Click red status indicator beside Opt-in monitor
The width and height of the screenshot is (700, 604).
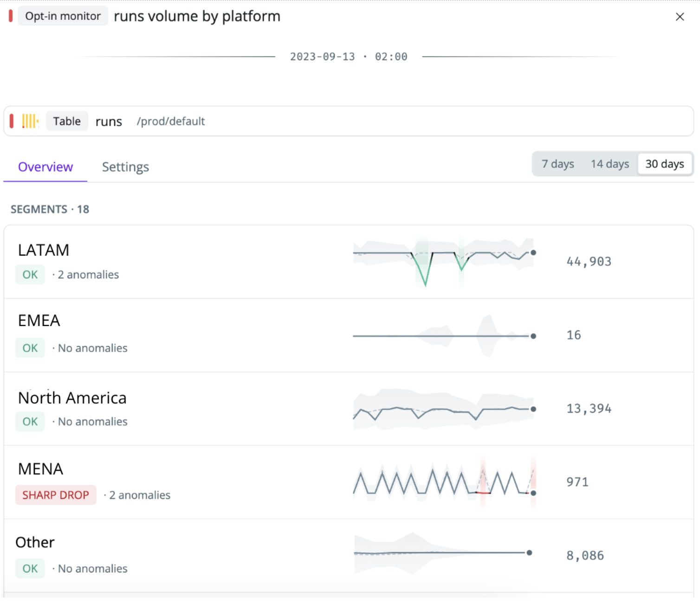[11, 16]
